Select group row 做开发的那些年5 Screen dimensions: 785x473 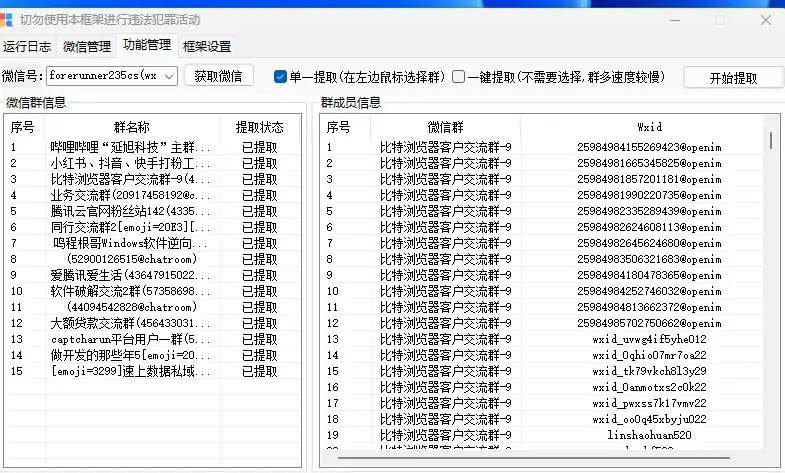click(x=153, y=355)
